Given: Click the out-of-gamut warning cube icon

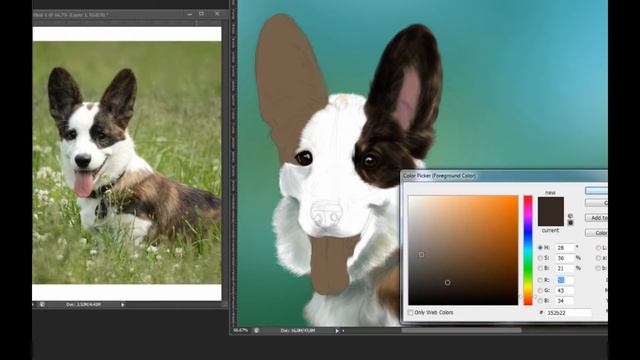Looking at the screenshot, I should coord(570,216).
